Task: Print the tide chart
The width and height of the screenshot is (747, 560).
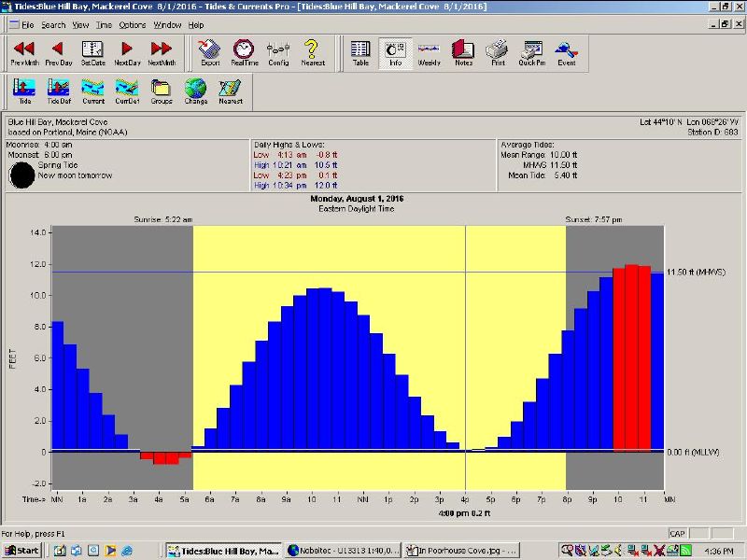Action: click(498, 52)
